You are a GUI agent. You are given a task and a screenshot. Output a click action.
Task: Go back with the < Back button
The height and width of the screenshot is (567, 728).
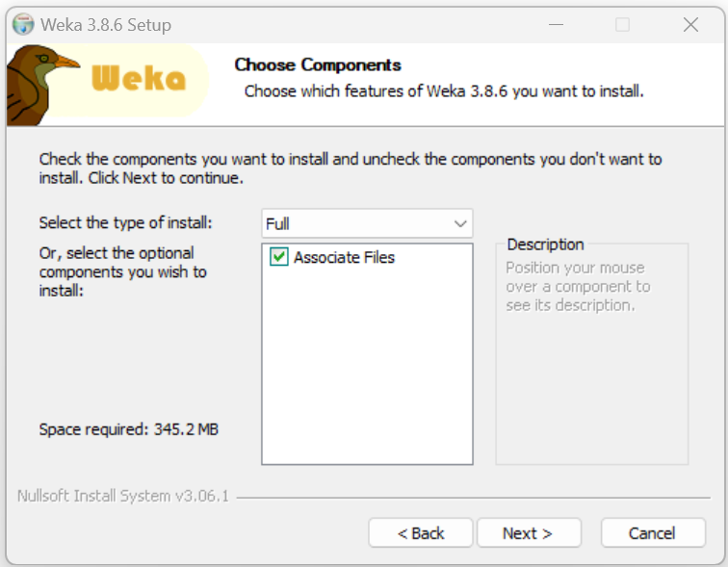pos(421,532)
